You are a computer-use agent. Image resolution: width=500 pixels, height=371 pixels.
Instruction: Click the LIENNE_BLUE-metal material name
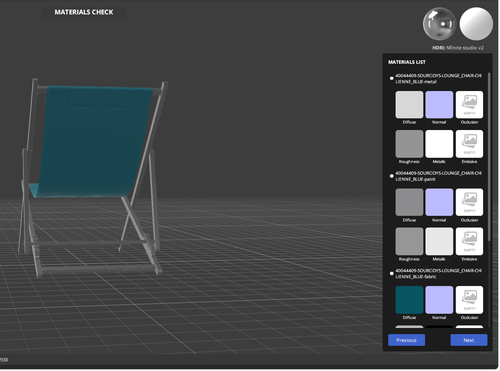438,79
